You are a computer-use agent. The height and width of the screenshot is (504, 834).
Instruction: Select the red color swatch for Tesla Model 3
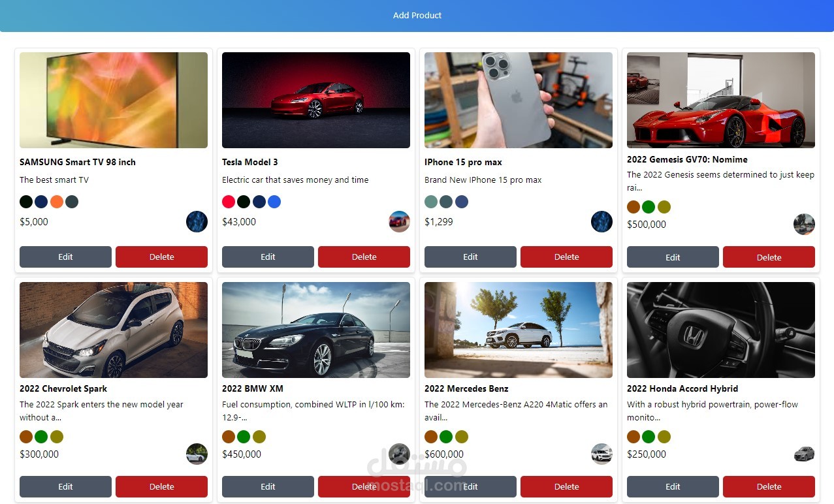coord(228,202)
